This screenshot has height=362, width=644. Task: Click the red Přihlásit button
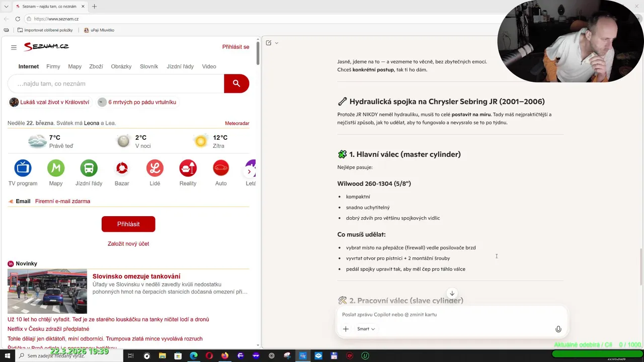click(x=128, y=224)
